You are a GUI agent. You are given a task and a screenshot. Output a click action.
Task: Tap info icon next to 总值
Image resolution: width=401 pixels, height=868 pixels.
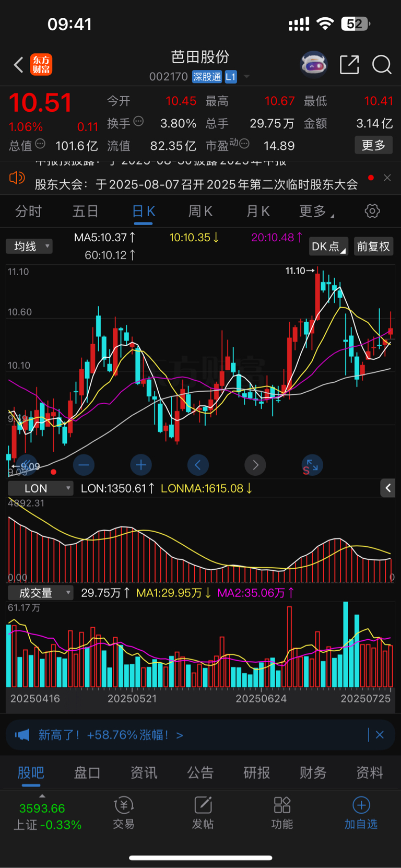[x=40, y=144]
